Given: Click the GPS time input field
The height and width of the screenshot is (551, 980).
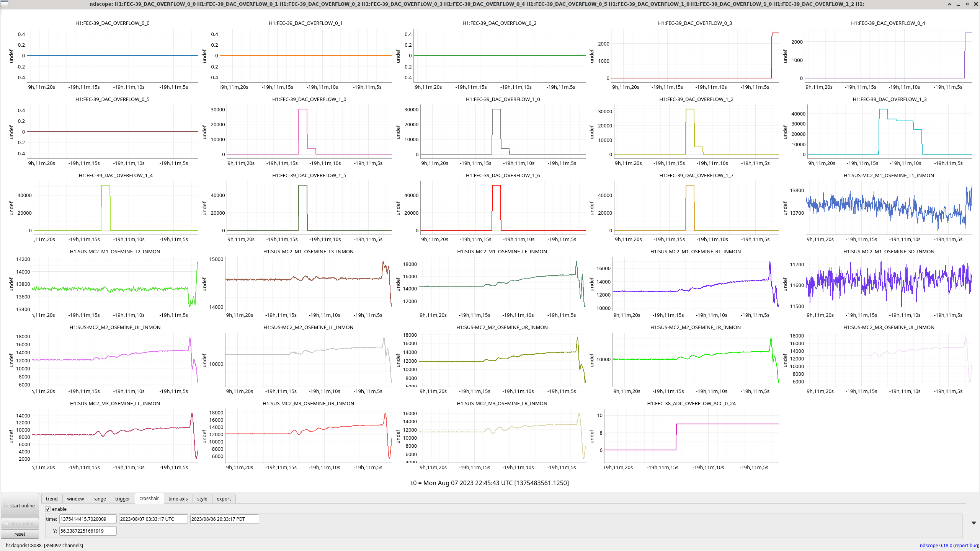Looking at the screenshot, I should [x=88, y=519].
